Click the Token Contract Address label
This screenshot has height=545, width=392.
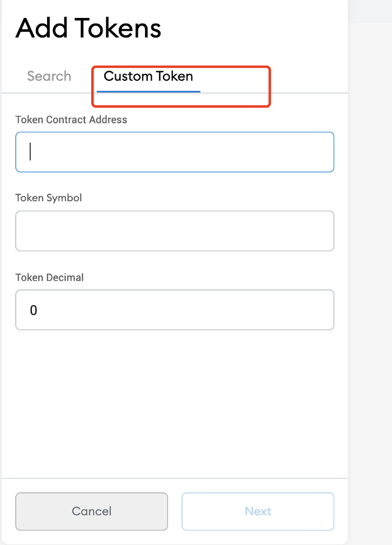(71, 119)
